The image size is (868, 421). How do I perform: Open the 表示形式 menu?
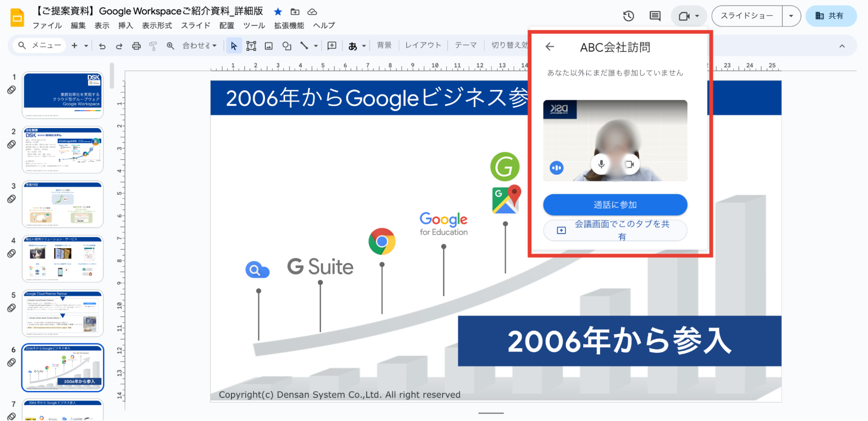tap(157, 26)
